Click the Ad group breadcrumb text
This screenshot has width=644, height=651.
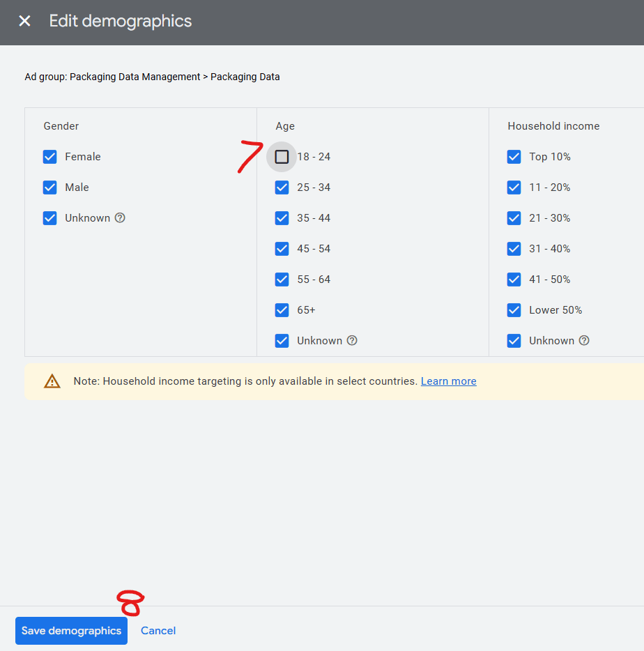click(x=152, y=77)
